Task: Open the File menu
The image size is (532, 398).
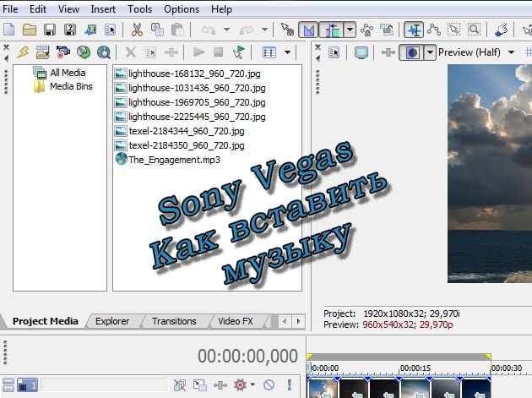Action: tap(10, 9)
